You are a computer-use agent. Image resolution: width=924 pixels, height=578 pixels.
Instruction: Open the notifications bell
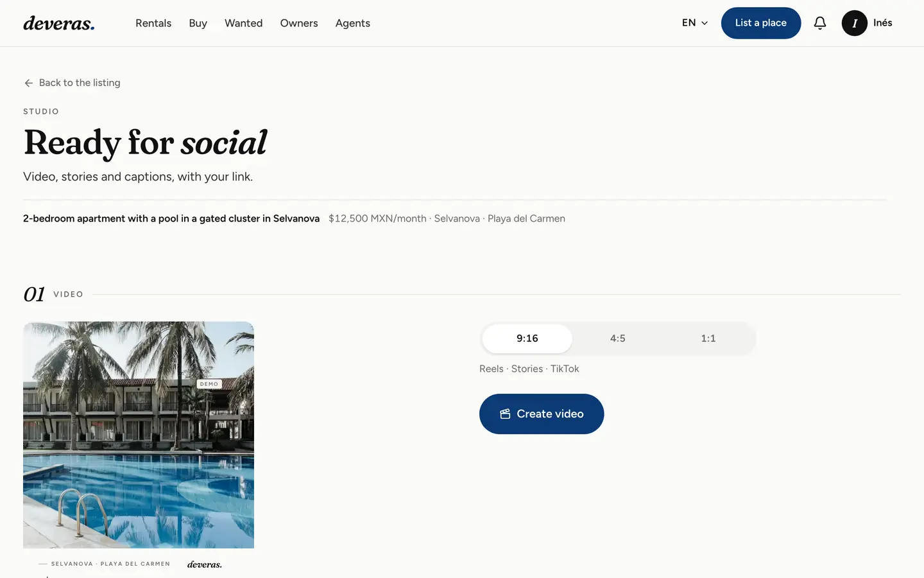[x=820, y=23]
